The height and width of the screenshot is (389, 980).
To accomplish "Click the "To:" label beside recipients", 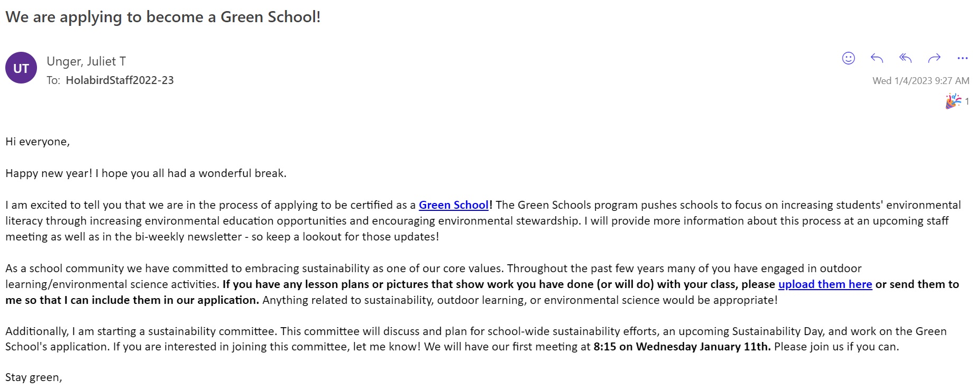I will pyautogui.click(x=53, y=80).
